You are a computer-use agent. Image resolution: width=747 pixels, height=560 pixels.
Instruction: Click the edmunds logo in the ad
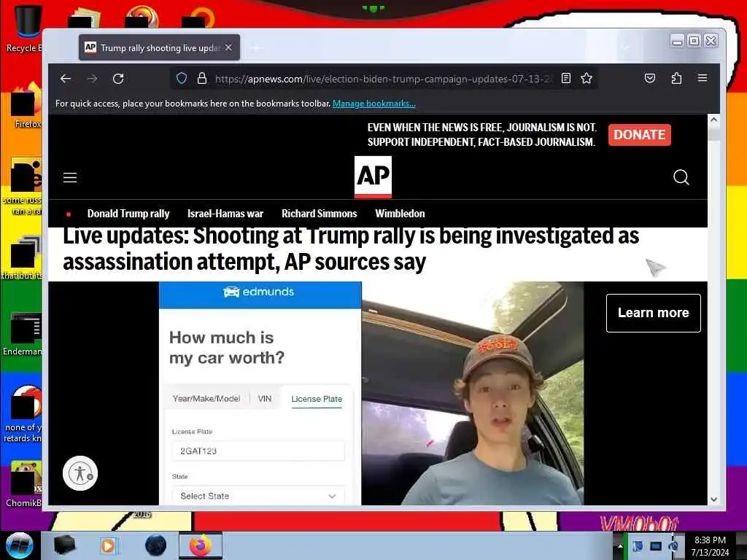pyautogui.click(x=259, y=292)
